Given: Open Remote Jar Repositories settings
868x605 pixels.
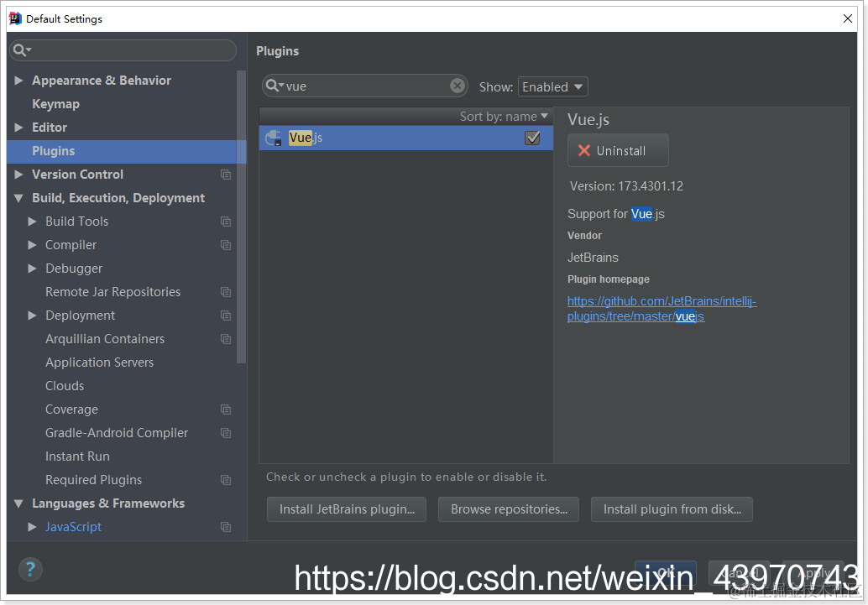Looking at the screenshot, I should [113, 292].
